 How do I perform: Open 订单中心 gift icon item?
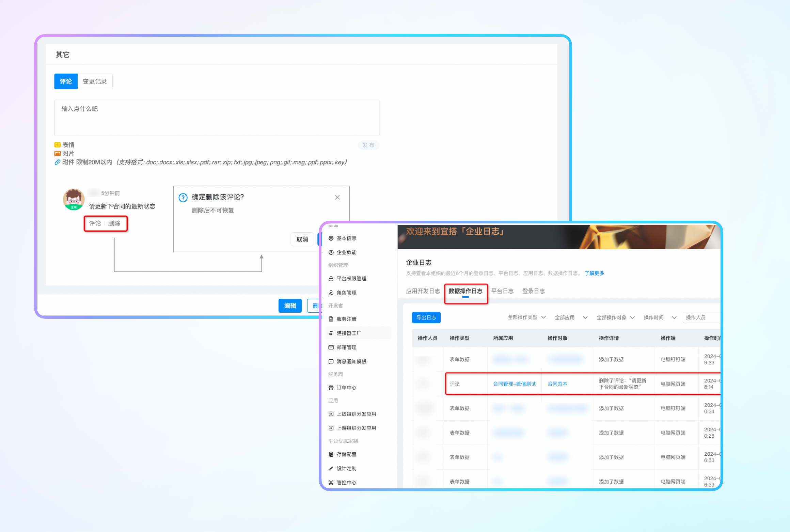pos(346,388)
